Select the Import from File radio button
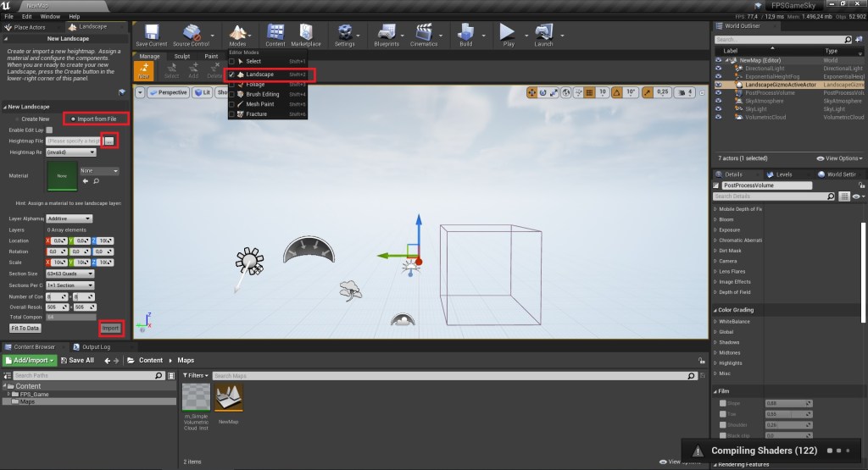Image resolution: width=868 pixels, height=470 pixels. (73, 119)
